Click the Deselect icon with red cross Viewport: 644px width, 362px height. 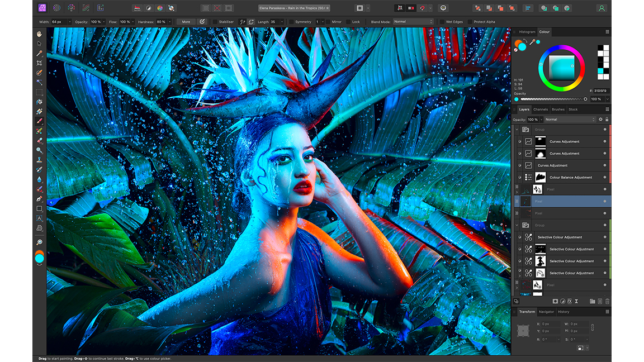point(217,8)
